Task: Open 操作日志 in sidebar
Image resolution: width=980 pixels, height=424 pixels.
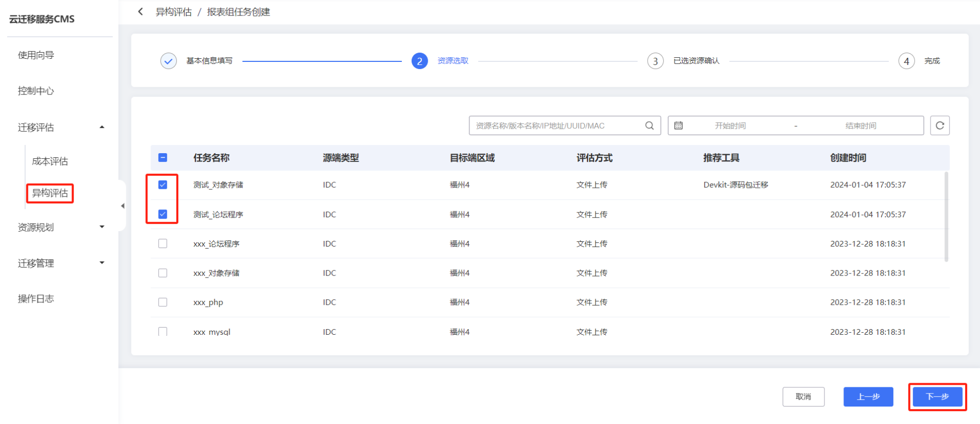Action: [x=36, y=298]
